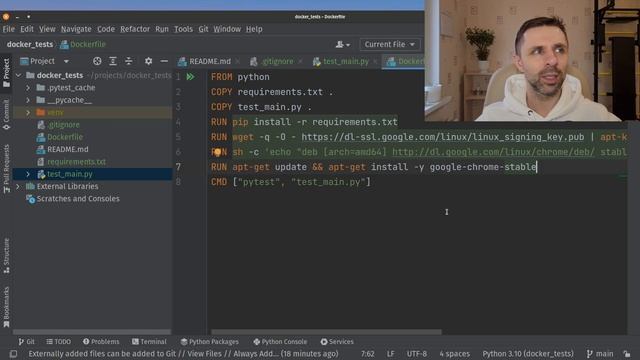Open the File menu
The image size is (640, 360).
9,29
